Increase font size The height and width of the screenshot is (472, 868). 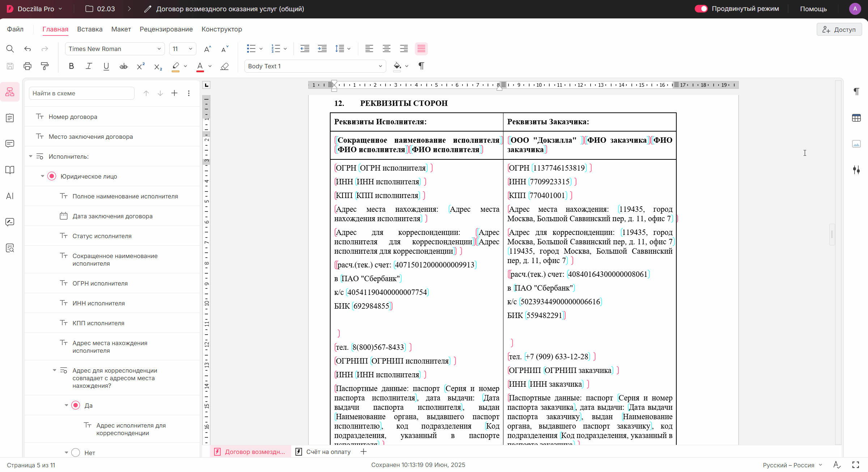(x=208, y=49)
